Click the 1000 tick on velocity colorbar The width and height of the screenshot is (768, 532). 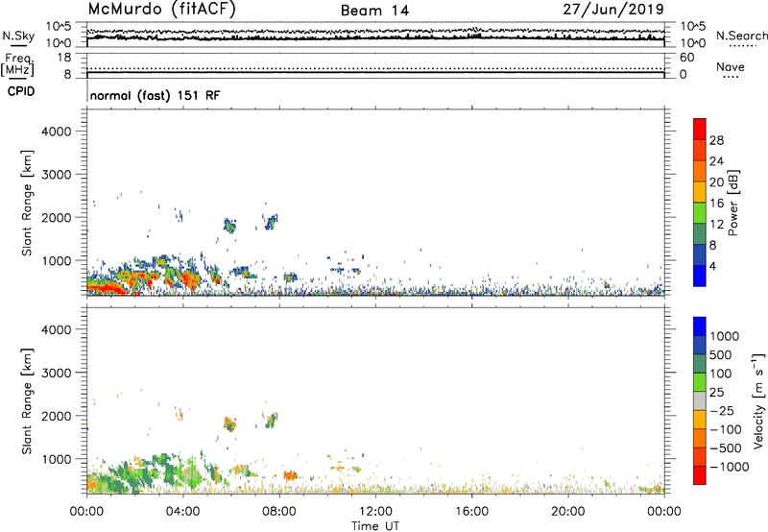pyautogui.click(x=725, y=336)
